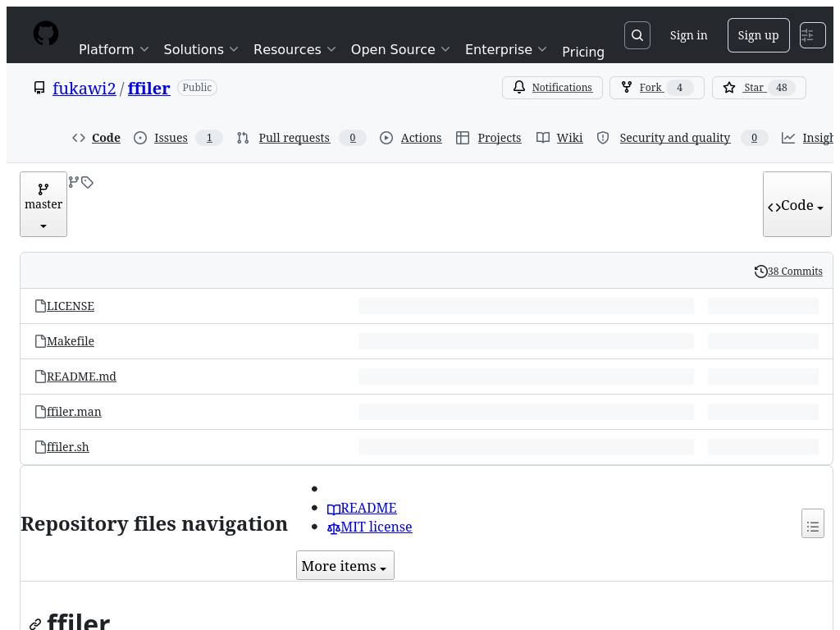Open the Makefile file

pos(71,341)
